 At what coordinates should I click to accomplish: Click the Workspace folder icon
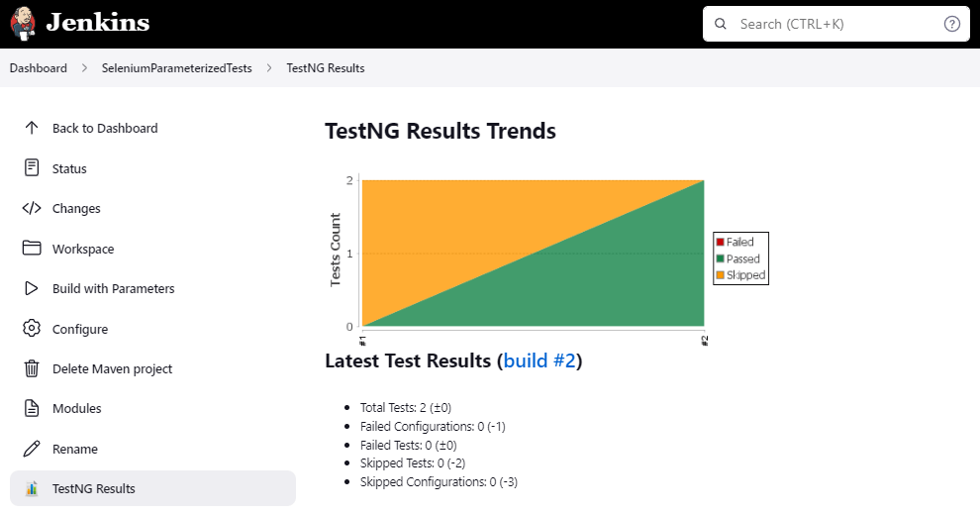click(x=32, y=249)
